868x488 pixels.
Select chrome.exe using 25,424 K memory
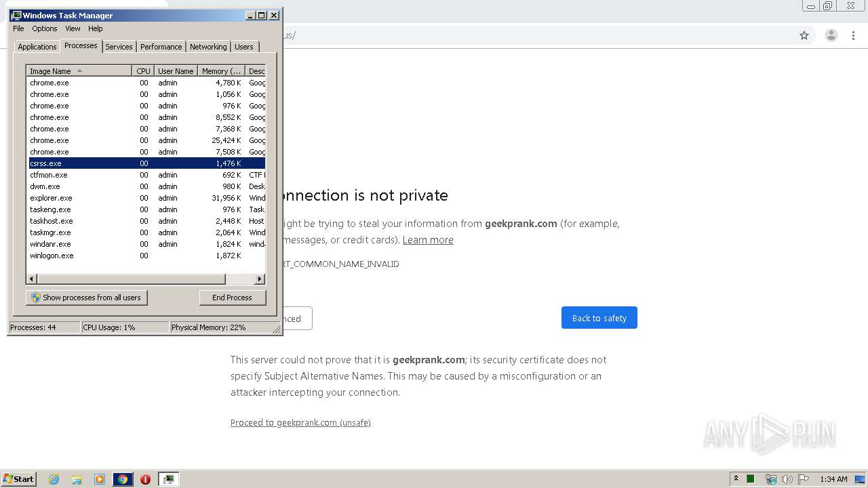(x=146, y=140)
